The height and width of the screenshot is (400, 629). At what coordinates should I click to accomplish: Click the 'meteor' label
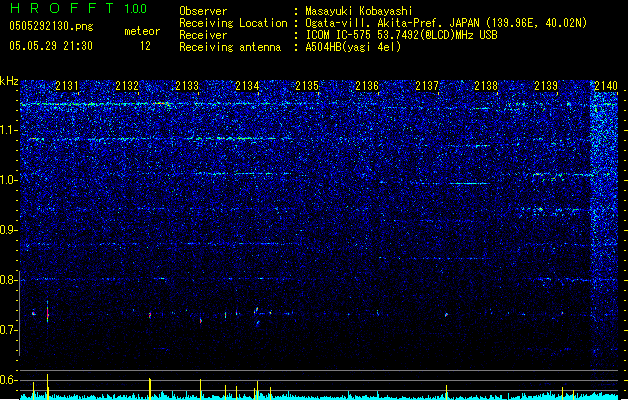point(142,31)
